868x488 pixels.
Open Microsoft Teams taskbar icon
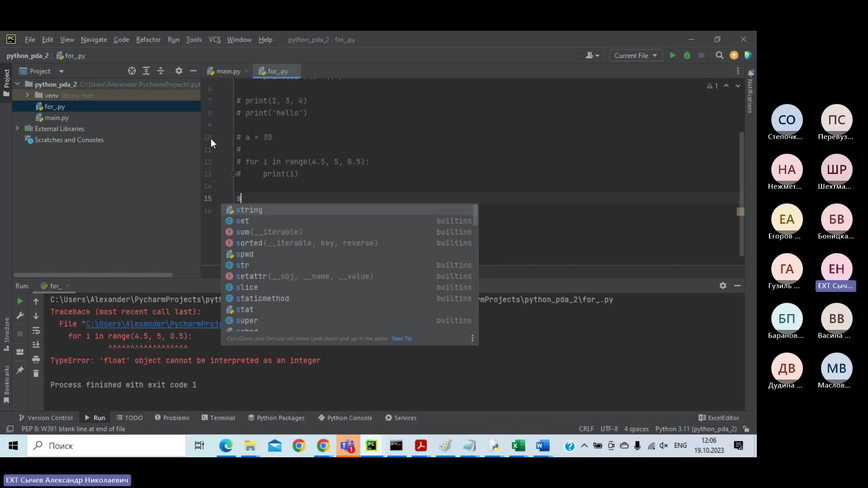347,446
